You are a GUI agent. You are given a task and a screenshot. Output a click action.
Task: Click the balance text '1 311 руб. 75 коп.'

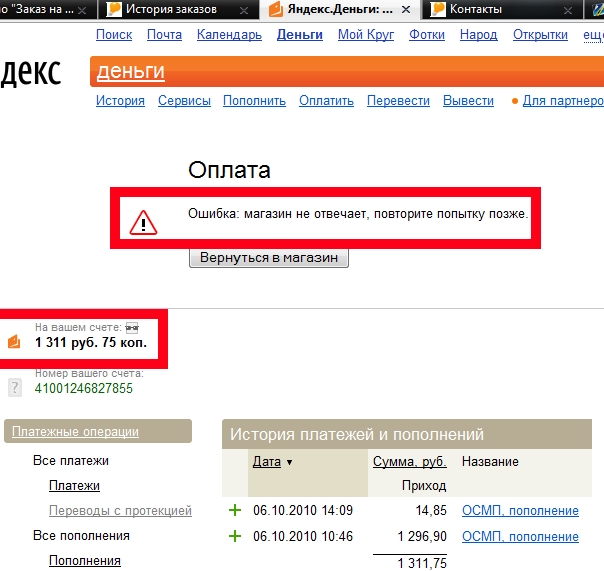(x=91, y=342)
